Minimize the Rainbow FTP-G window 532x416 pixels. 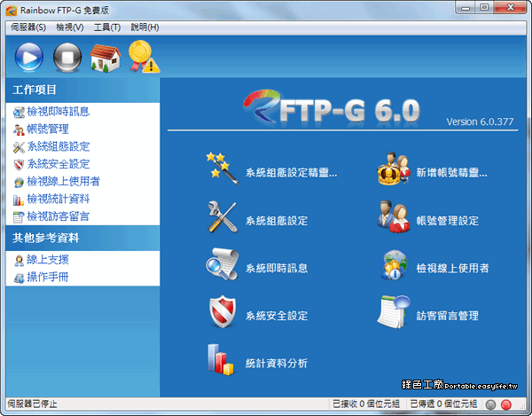point(465,8)
